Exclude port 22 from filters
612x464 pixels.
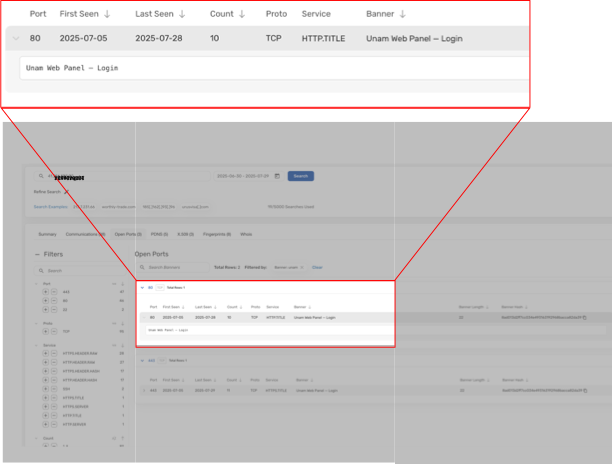pos(54,309)
